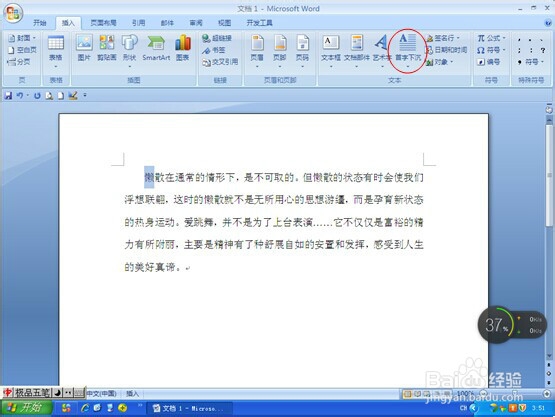
Task: Customize Quick Access Toolbar dropdown arrow
Action: tap(85, 95)
